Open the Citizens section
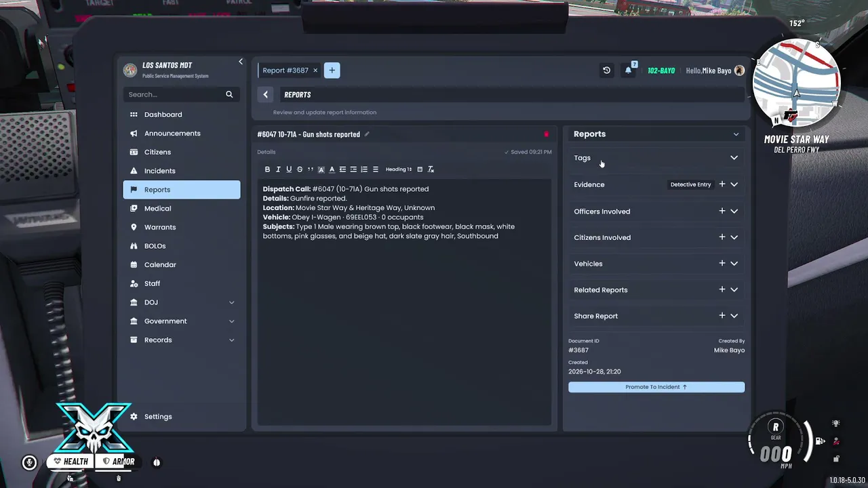The image size is (868, 488). coord(182,152)
